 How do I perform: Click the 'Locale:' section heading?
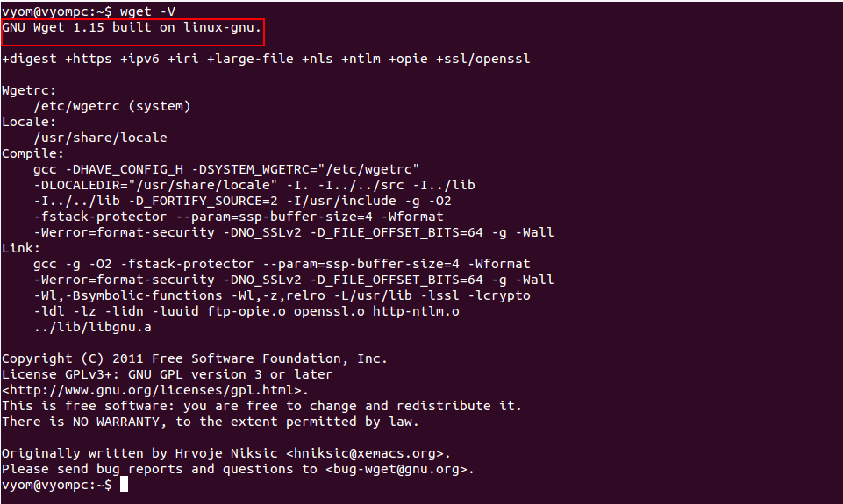[x=29, y=122]
